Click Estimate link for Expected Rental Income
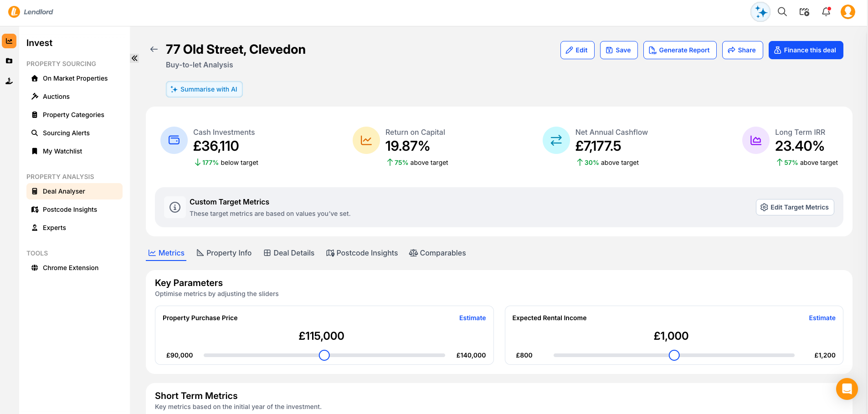Viewport: 868px width, 414px height. click(x=822, y=318)
